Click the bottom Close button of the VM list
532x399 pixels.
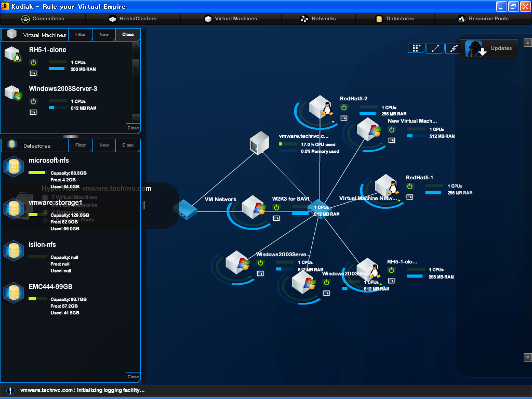point(133,128)
